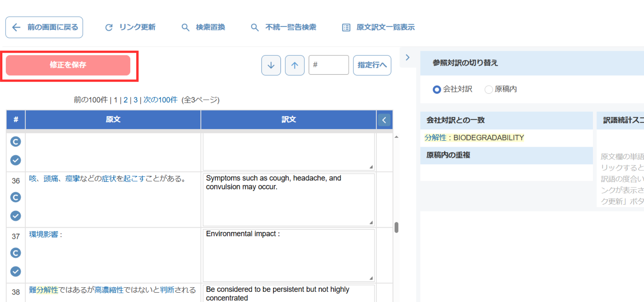Click the table's vertical scrollbar thumb

point(396,227)
